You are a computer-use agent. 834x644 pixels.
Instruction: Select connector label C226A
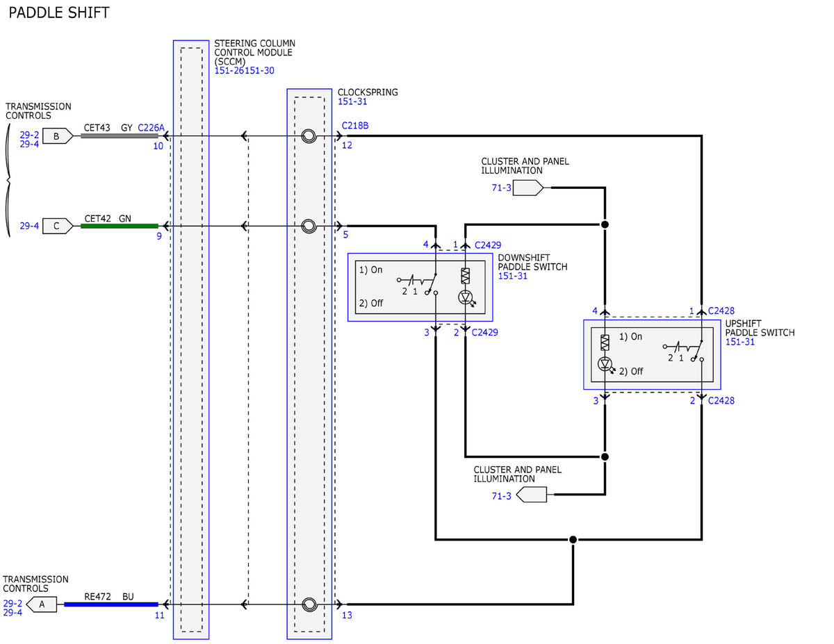point(152,128)
